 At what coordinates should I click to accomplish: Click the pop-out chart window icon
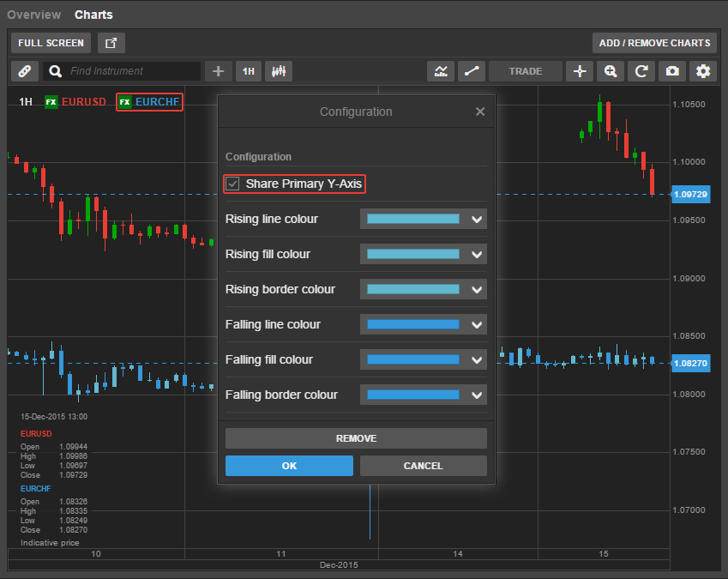point(111,43)
